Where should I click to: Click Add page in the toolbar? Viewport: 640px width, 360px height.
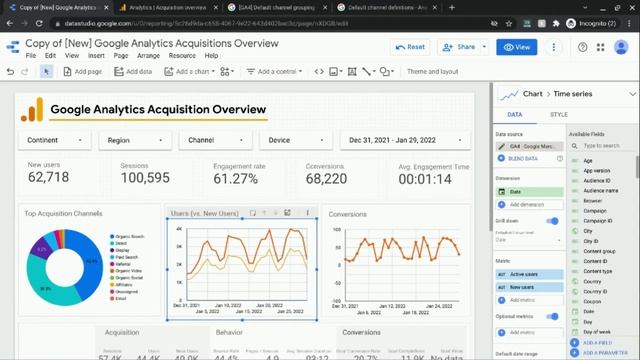tap(82, 71)
